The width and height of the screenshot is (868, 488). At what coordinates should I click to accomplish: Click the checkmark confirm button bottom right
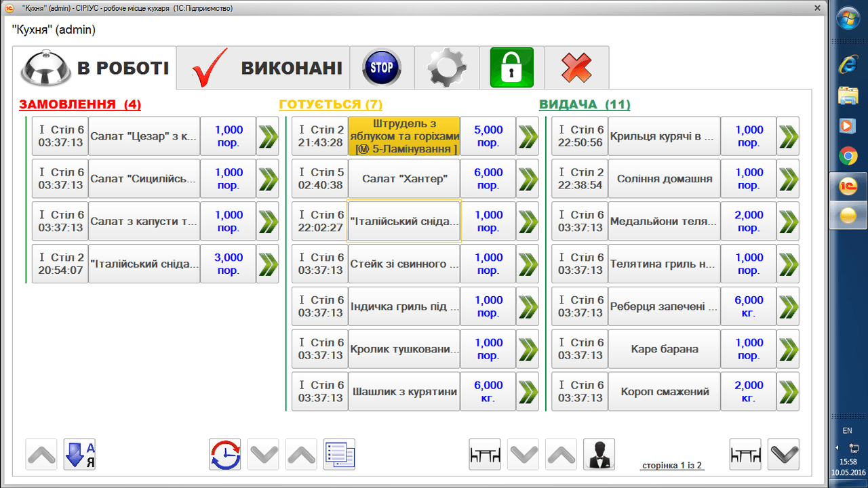click(783, 454)
